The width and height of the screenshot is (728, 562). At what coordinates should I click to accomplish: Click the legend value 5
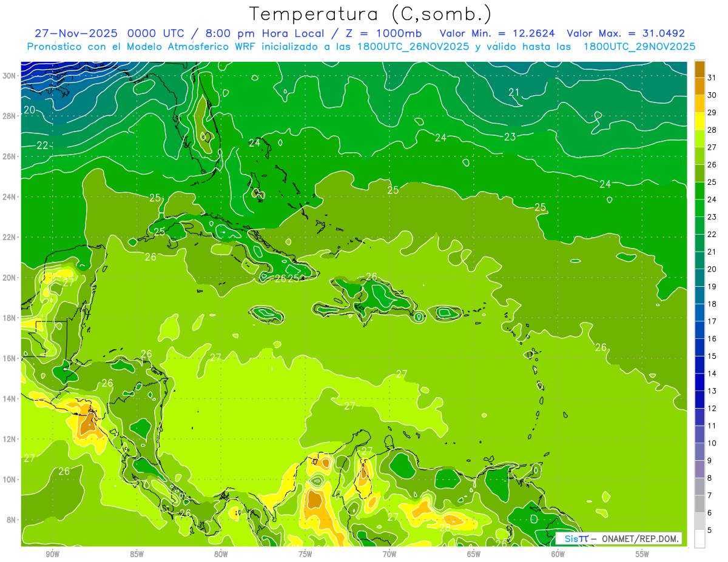click(x=710, y=530)
